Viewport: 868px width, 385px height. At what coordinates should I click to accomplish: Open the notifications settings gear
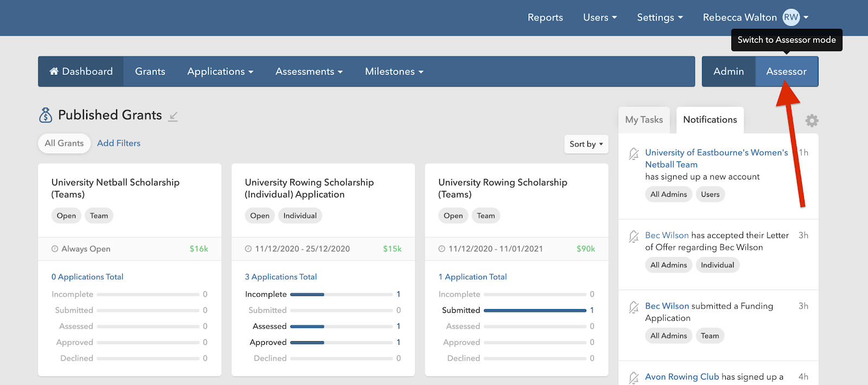812,120
